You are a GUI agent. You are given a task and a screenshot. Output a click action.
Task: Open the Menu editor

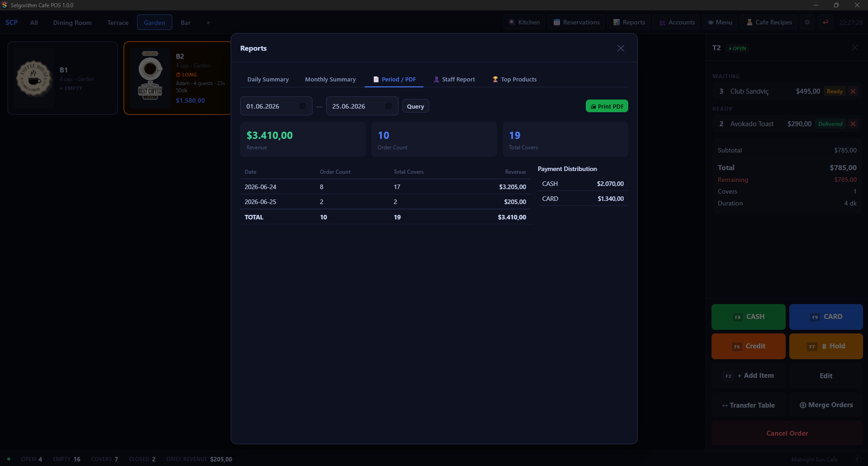tap(720, 22)
